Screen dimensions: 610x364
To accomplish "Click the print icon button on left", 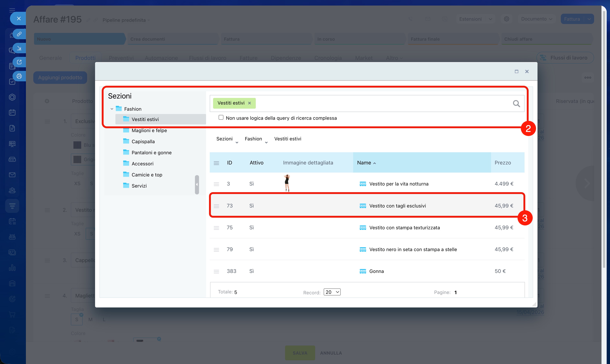I will [x=19, y=76].
